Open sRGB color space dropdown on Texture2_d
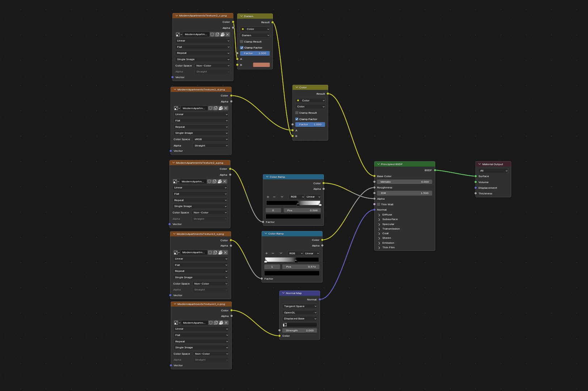The image size is (588, 391). click(x=211, y=139)
